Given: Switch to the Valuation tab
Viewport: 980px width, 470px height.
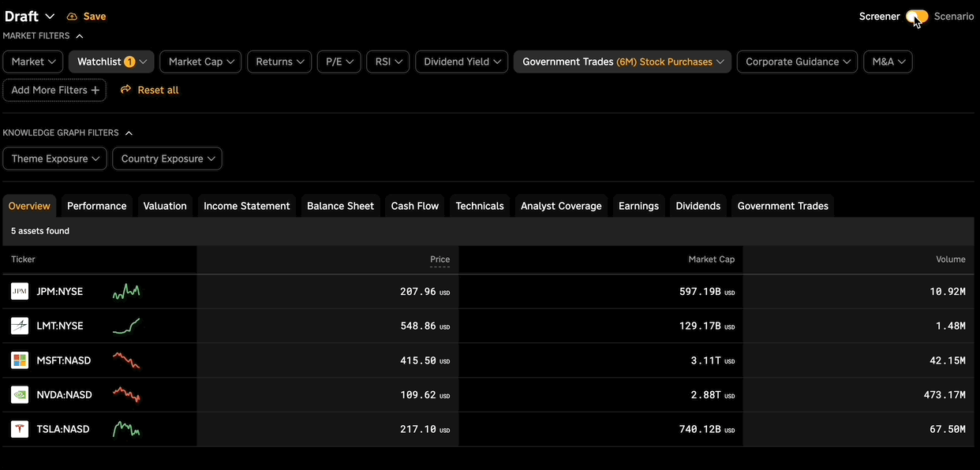Looking at the screenshot, I should click(165, 206).
